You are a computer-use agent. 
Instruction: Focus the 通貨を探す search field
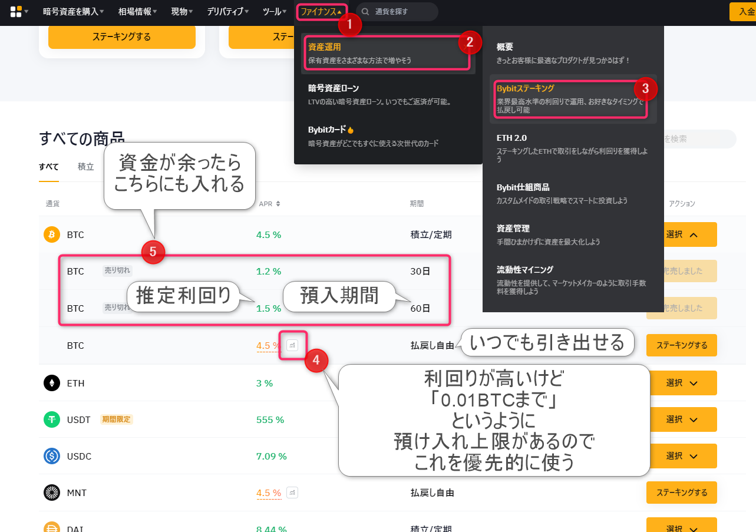click(x=397, y=12)
